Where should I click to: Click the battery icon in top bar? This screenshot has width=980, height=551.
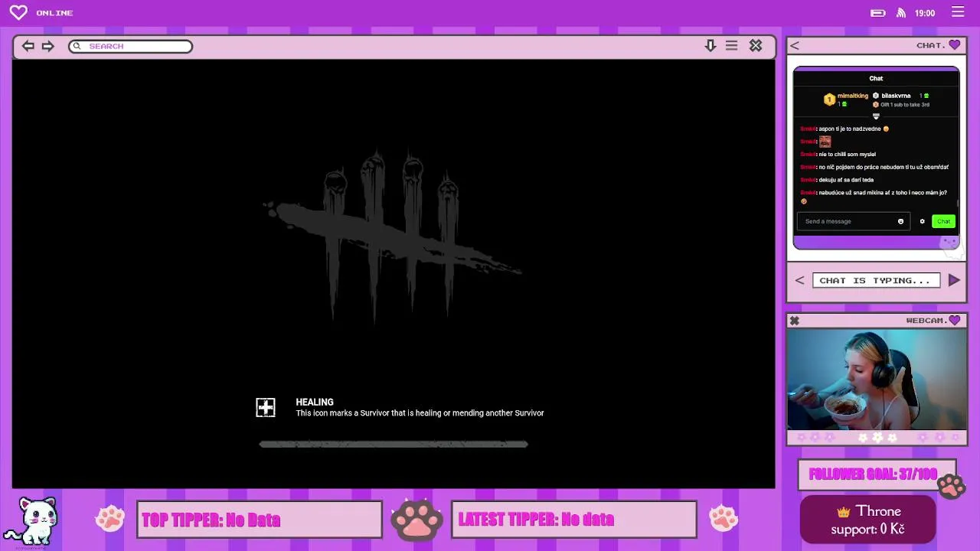878,13
